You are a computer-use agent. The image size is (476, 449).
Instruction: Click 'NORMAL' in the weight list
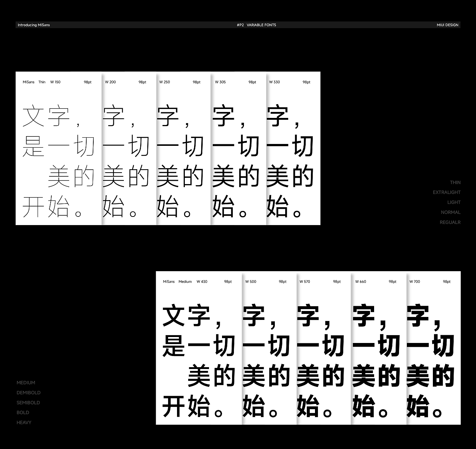pos(451,212)
